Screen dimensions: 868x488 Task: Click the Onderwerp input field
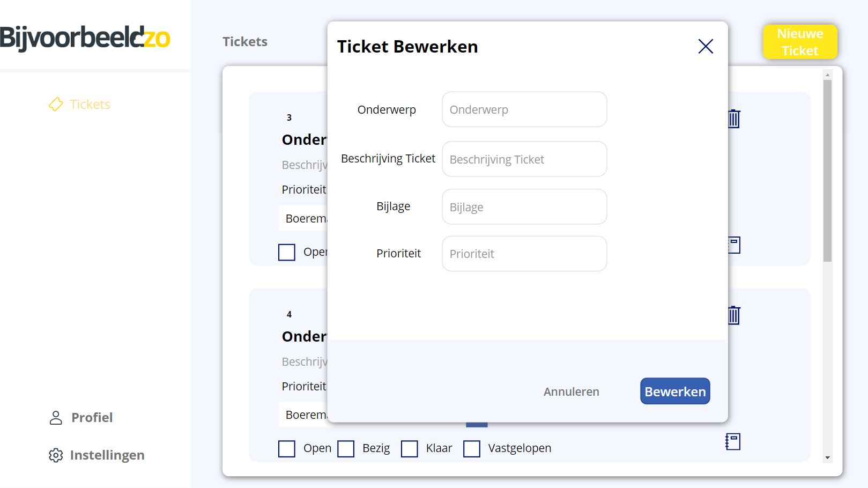click(x=524, y=109)
